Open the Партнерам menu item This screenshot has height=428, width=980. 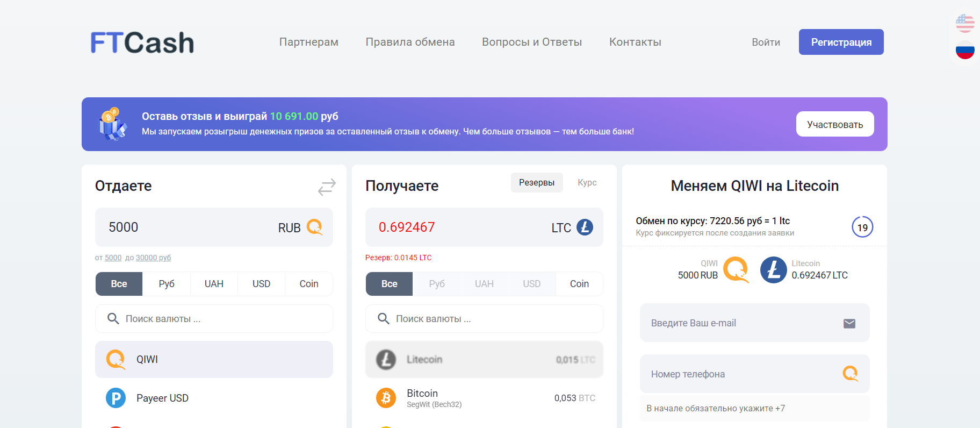pyautogui.click(x=309, y=42)
